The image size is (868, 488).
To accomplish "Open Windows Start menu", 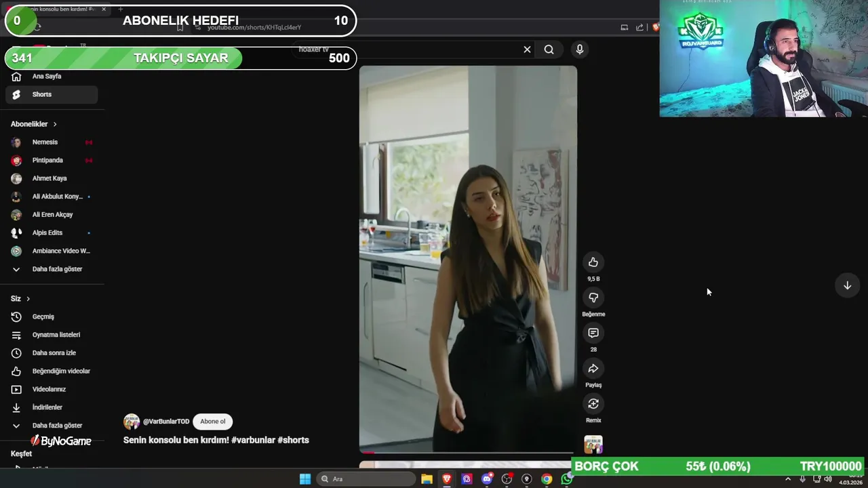I will 305,479.
